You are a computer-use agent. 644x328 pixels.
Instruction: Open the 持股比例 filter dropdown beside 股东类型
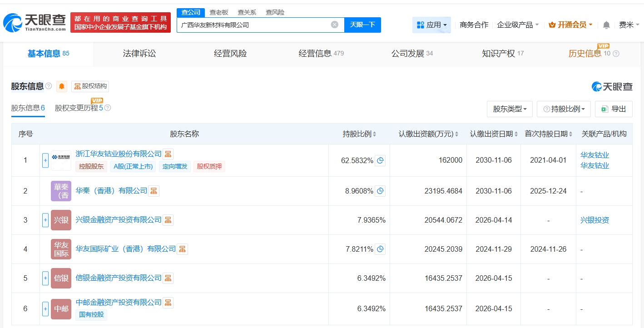(564, 109)
